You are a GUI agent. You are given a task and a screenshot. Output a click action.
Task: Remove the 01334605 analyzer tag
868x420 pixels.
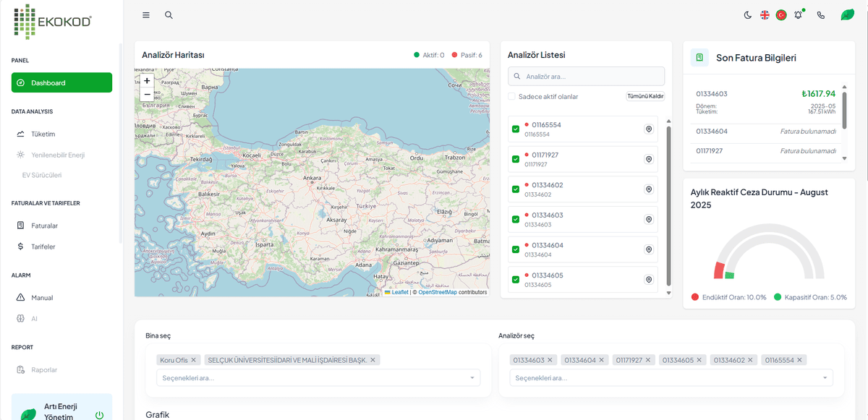click(x=700, y=360)
